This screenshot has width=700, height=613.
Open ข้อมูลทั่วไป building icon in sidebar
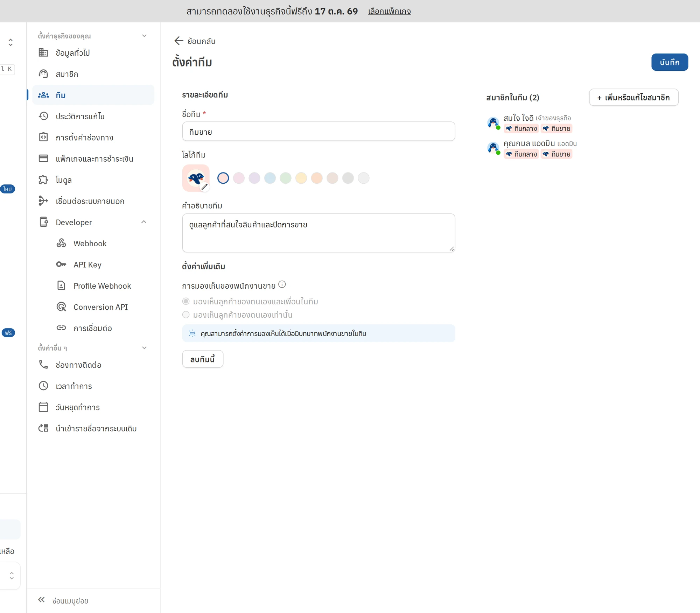43,52
